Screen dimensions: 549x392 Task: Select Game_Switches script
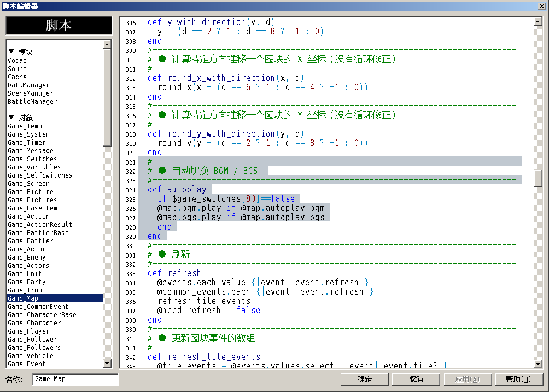(x=32, y=159)
